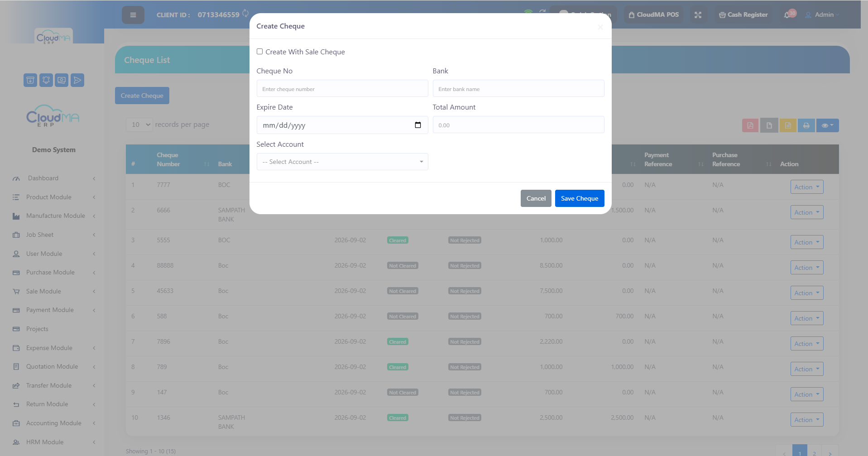Click the send arrow shortcut icon in sidebar
This screenshot has height=456, width=868.
77,80
